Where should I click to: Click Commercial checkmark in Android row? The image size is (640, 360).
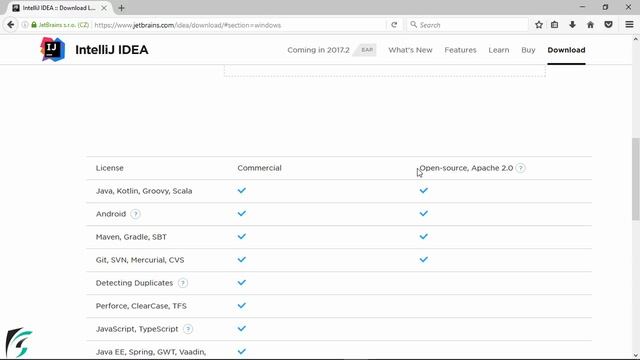(x=242, y=213)
